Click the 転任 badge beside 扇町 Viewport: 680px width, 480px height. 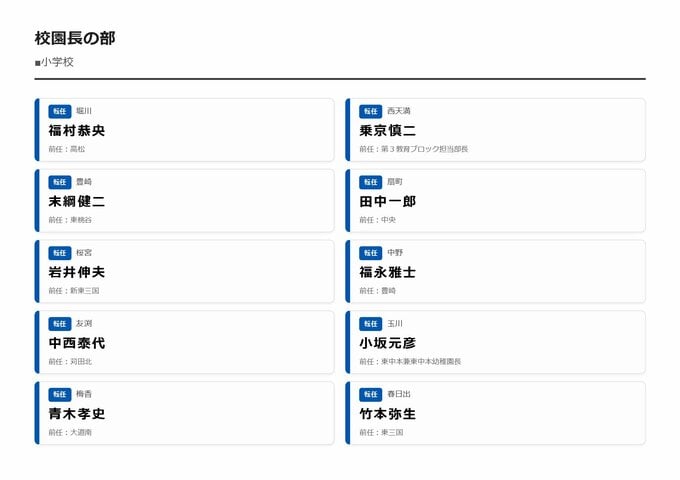click(371, 182)
